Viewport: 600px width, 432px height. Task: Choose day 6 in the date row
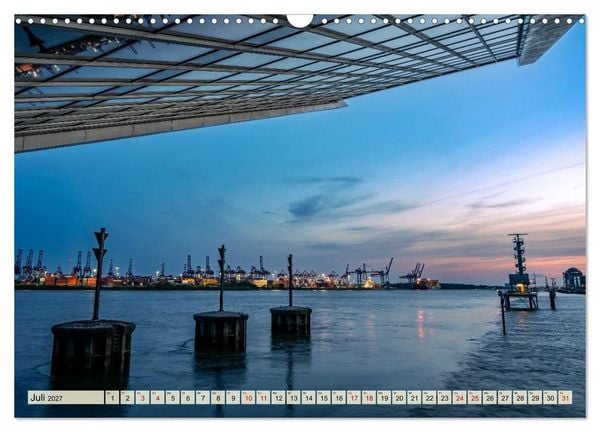click(x=188, y=397)
